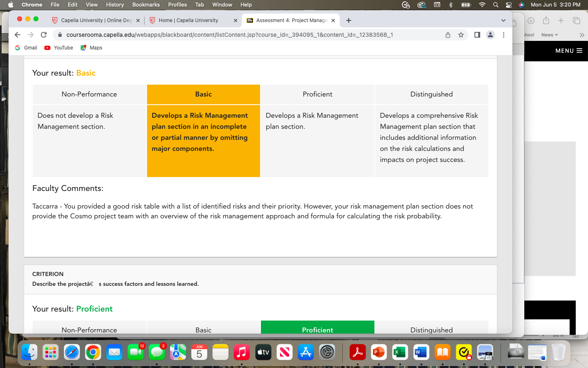Launch Microsoft Word from the Dock
Screen dimensions: 588x368
coord(421,352)
